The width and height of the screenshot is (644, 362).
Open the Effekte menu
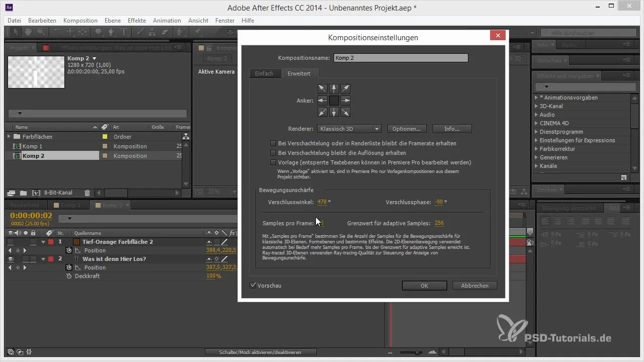(137, 21)
